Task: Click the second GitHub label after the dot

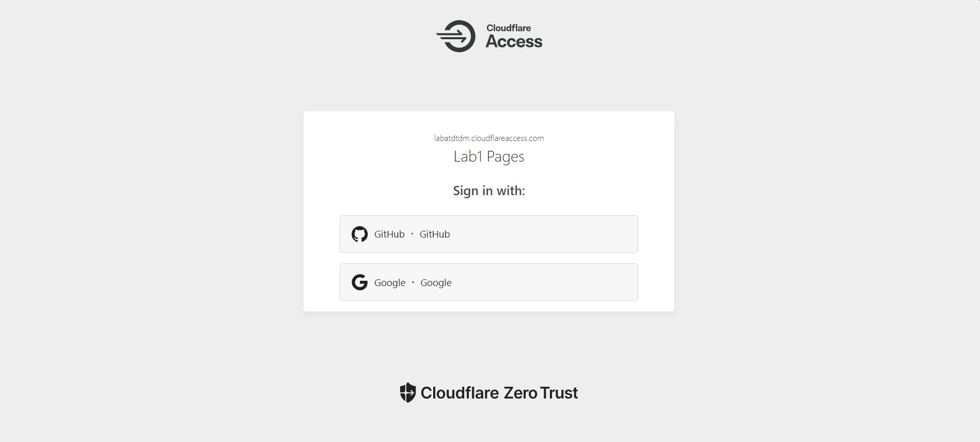Action: [x=435, y=234]
